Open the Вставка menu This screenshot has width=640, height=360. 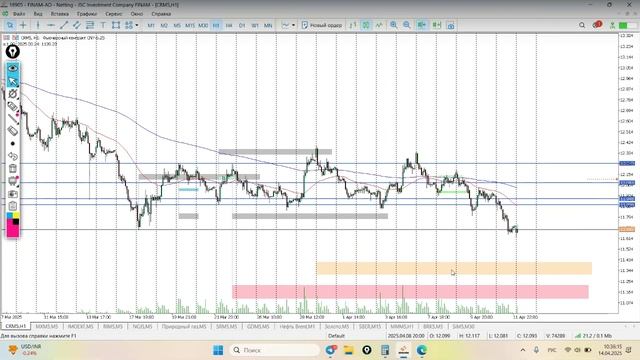(60, 14)
